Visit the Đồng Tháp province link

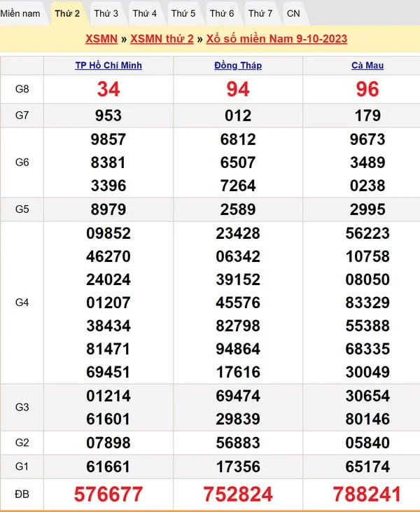[x=238, y=65]
